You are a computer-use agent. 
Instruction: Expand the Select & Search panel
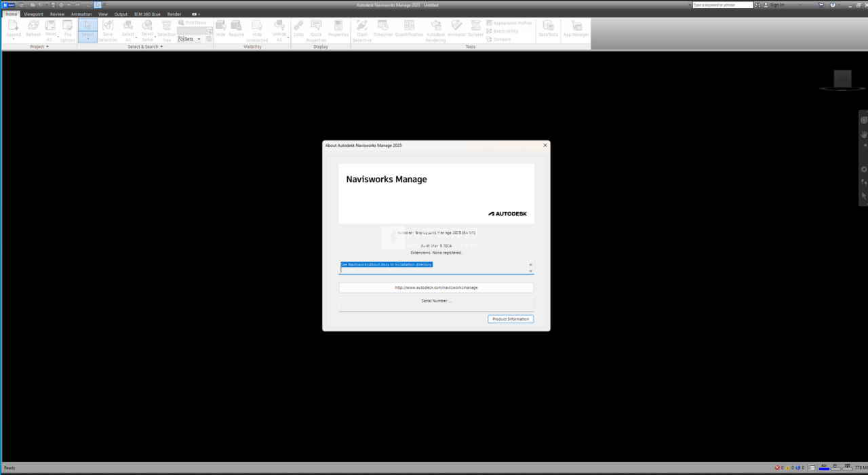161,47
